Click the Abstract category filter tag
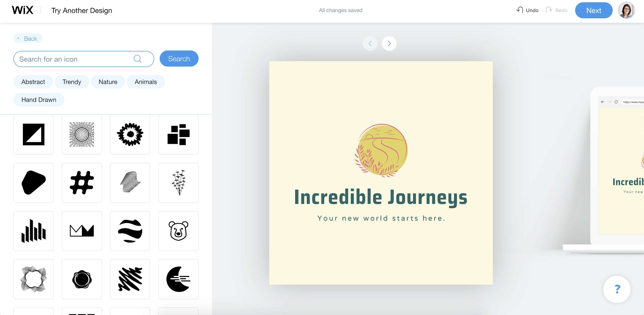Viewport: 644px width, 315px height. pos(33,82)
